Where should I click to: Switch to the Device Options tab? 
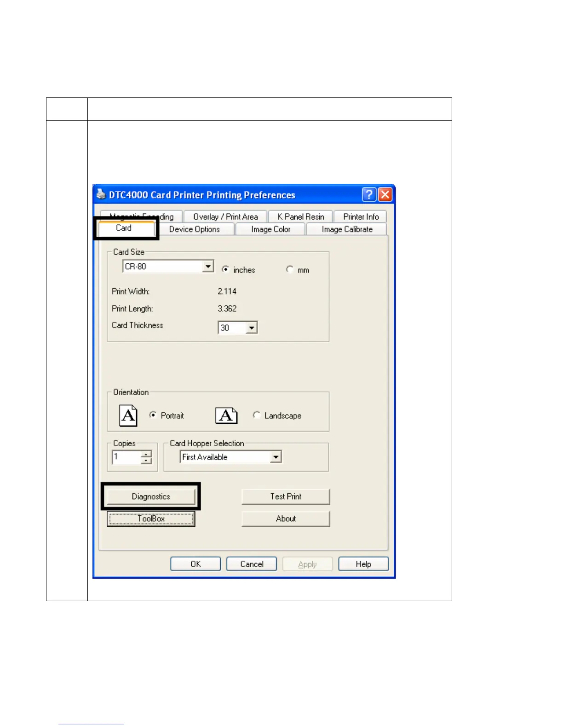[194, 229]
